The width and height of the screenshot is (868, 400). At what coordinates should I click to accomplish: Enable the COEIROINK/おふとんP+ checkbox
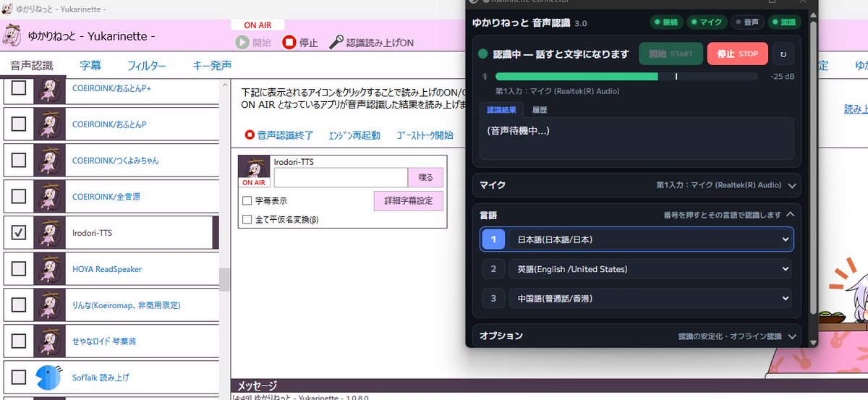tap(19, 88)
